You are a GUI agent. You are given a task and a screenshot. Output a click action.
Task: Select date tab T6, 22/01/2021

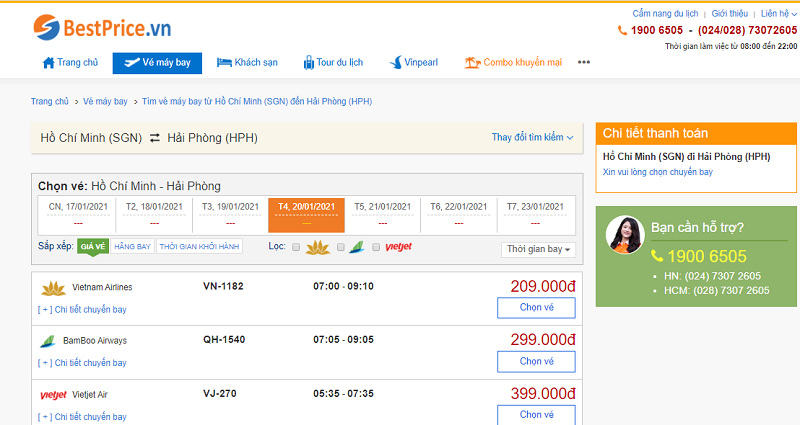point(459,214)
